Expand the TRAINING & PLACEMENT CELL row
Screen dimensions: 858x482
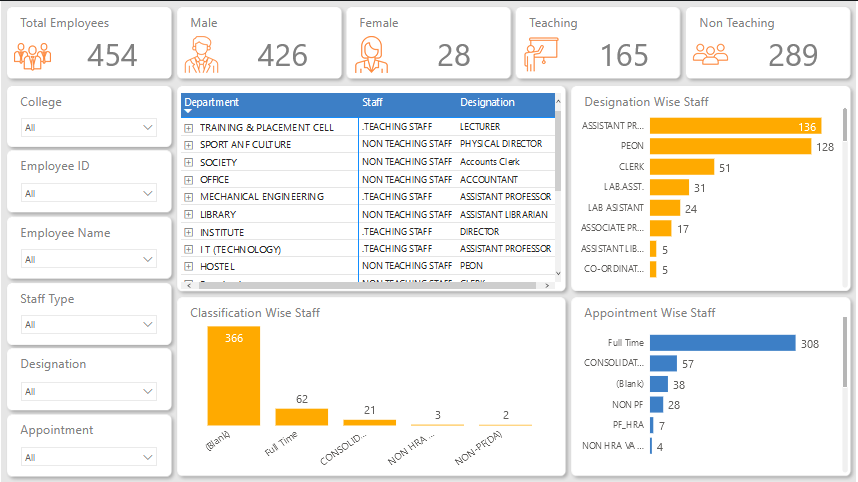[x=189, y=128]
